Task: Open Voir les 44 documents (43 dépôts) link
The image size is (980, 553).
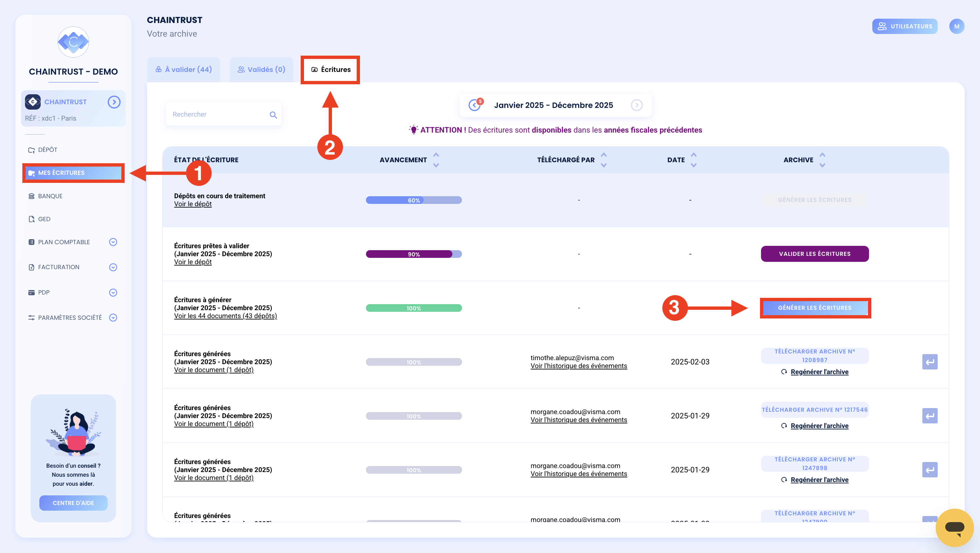Action: (x=226, y=316)
